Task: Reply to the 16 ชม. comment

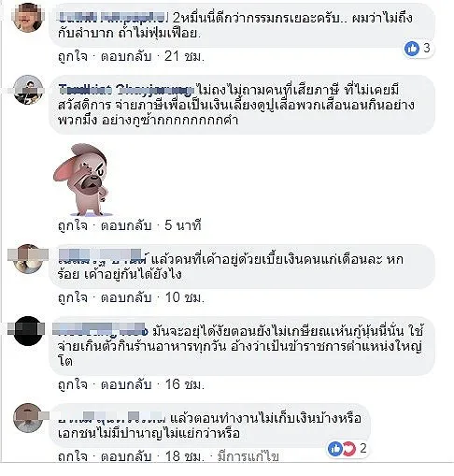Action: (x=126, y=384)
